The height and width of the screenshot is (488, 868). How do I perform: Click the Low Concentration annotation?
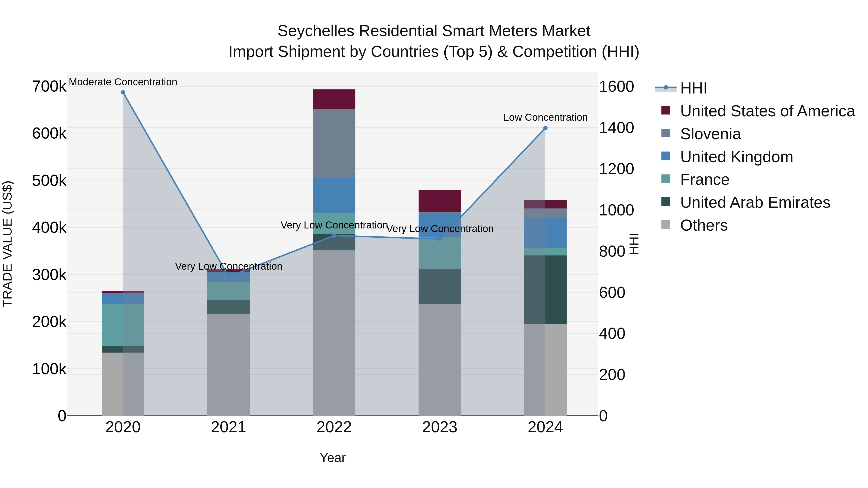pos(546,118)
